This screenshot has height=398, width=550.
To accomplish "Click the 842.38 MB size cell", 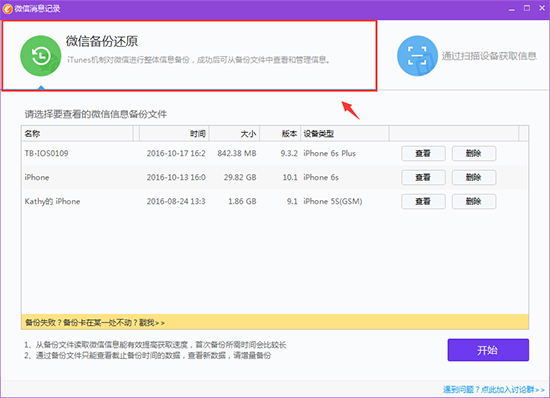I will coord(237,153).
